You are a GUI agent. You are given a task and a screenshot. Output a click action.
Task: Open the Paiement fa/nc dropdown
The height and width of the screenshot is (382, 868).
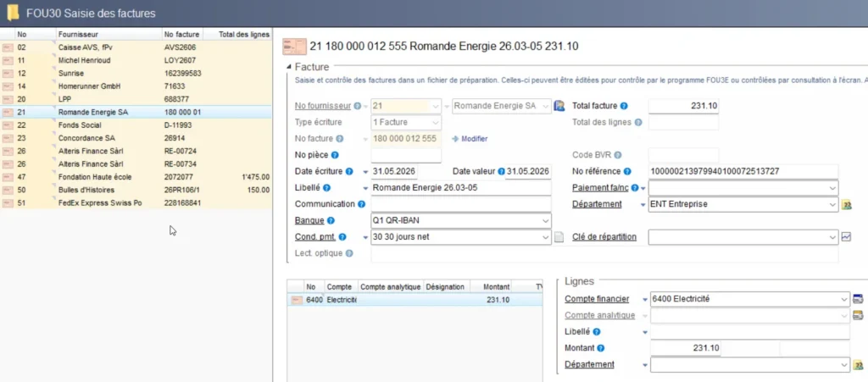coord(832,188)
